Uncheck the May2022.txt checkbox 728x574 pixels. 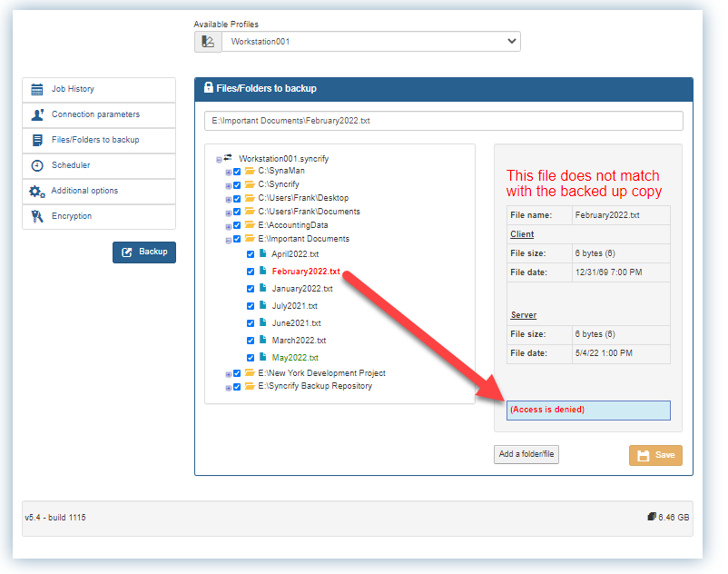tap(251, 358)
